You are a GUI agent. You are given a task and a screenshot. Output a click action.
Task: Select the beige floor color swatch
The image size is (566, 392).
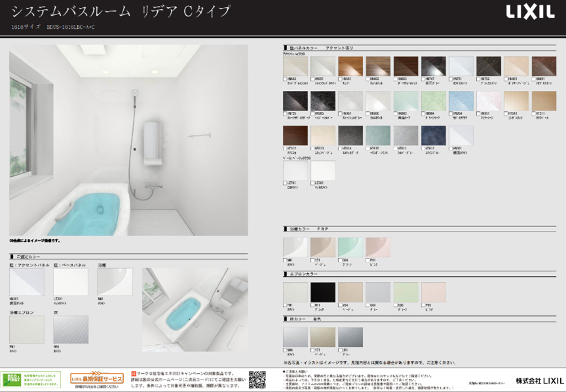(323, 337)
